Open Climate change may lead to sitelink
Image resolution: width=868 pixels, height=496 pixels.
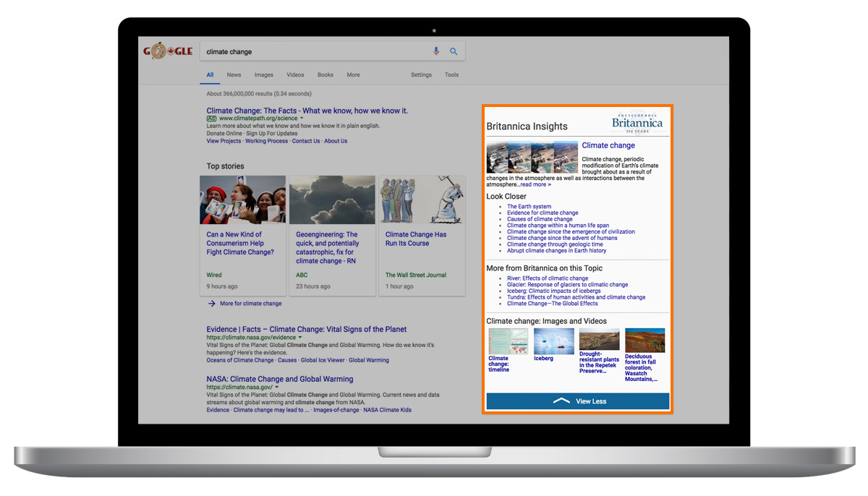click(x=271, y=410)
